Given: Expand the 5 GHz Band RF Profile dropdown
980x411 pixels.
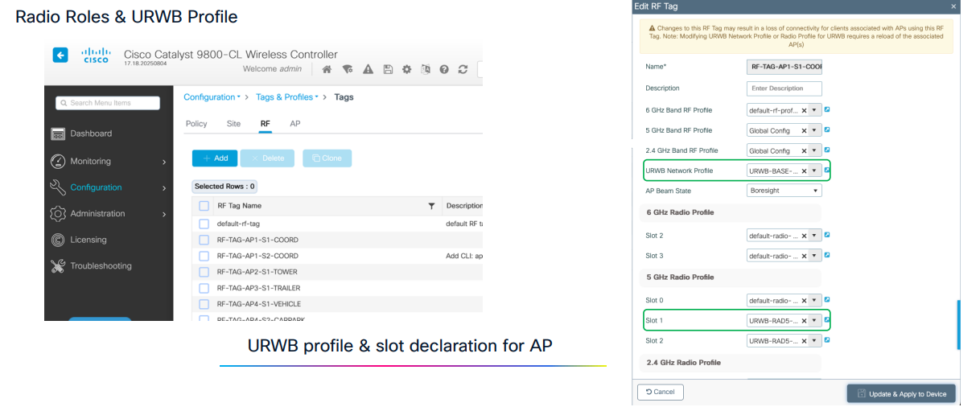Looking at the screenshot, I should coord(815,130).
